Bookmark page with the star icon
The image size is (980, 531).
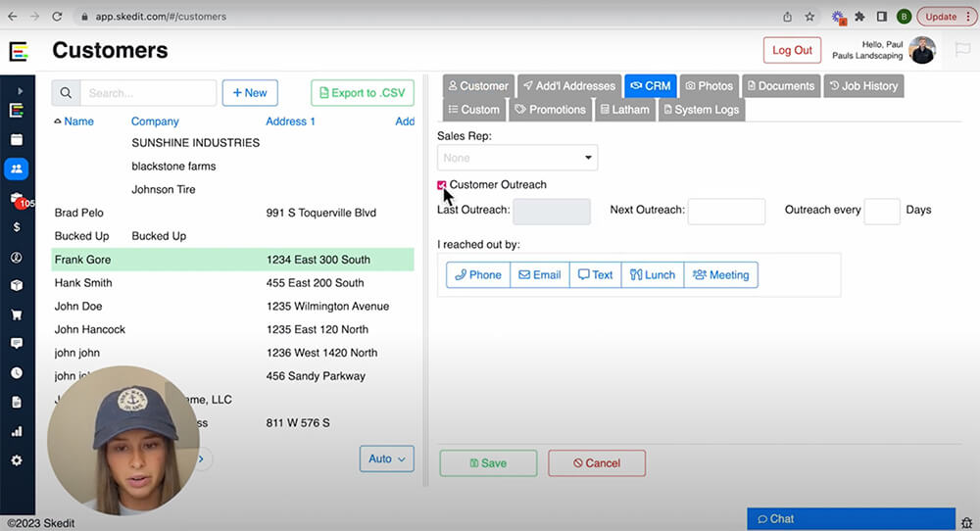pos(810,17)
